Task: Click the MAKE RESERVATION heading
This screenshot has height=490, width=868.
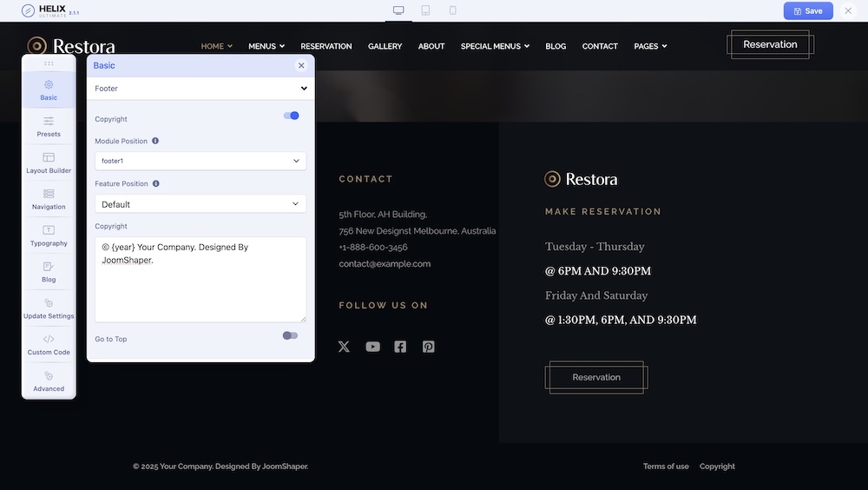Action: tap(603, 211)
